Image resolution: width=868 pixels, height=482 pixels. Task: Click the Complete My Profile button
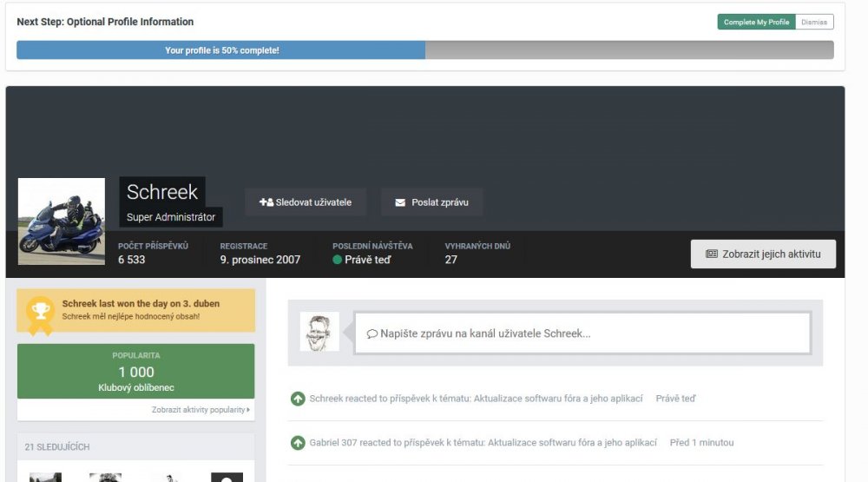click(756, 23)
